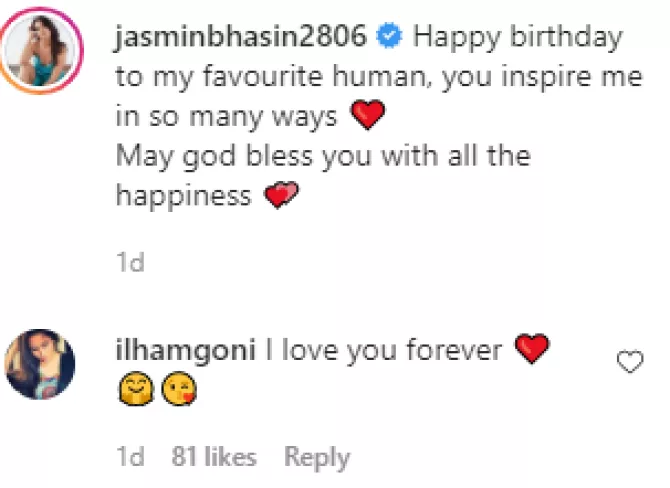Click the word 'happiness' in the comment
Screen dimensions: 670x488
click(184, 196)
